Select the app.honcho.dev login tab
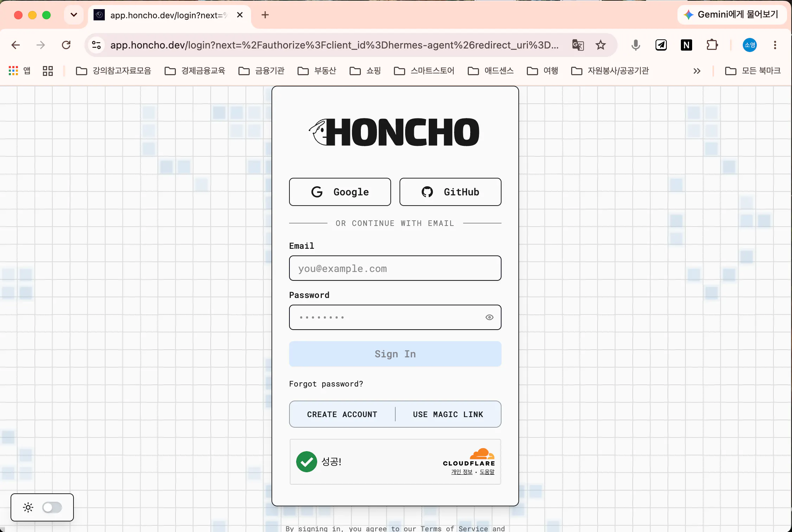 (x=169, y=15)
